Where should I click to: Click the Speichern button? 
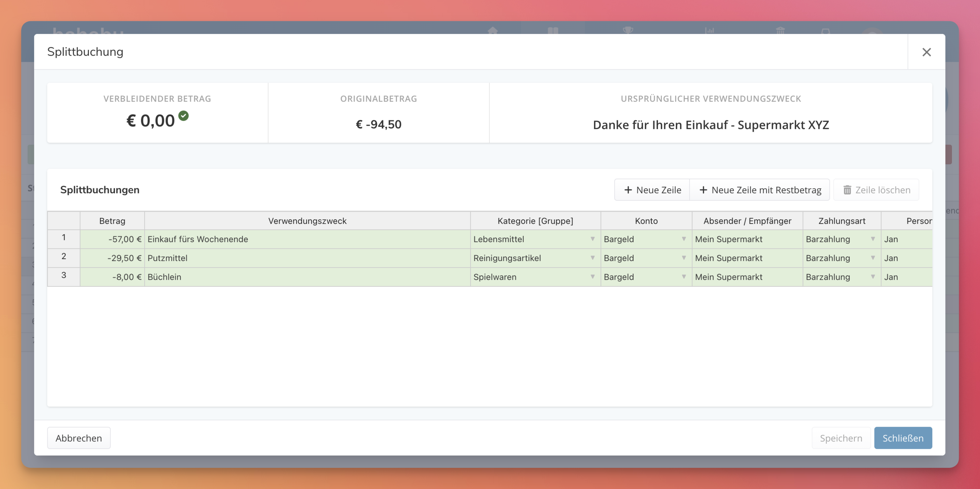[x=841, y=438]
